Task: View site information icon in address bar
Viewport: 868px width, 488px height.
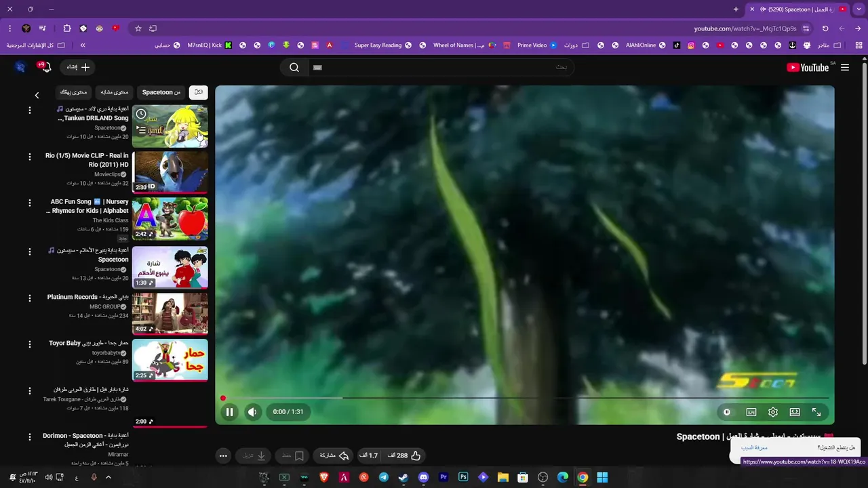Action: tap(806, 28)
